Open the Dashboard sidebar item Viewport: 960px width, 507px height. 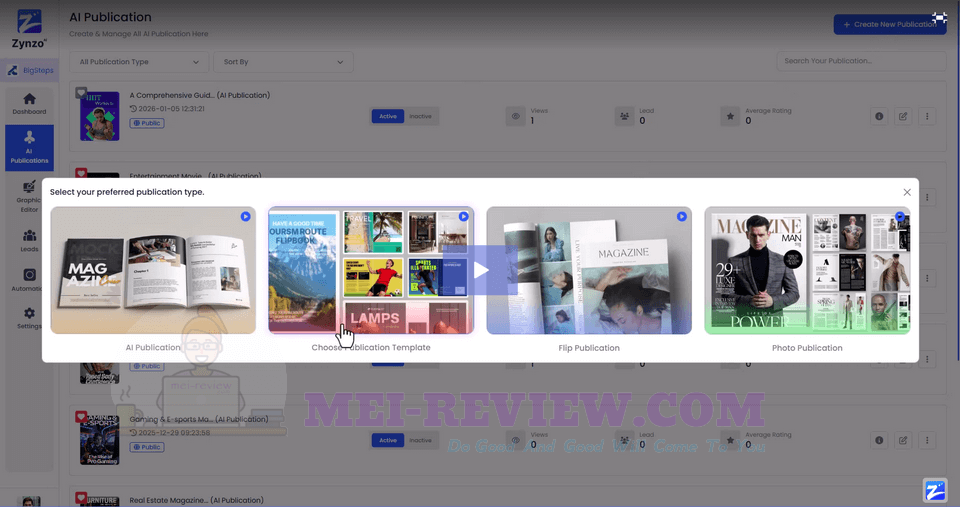pos(29,103)
